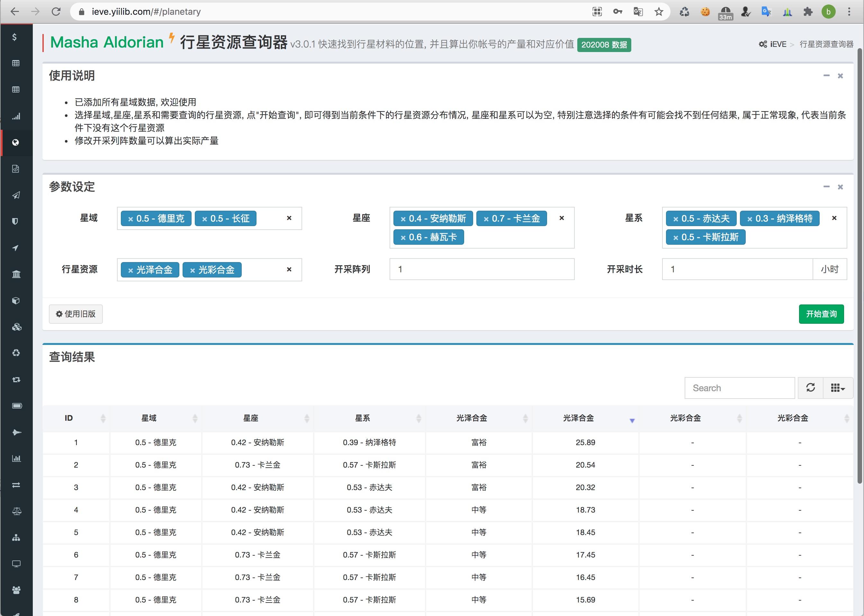Remove 0.5 - 德里克 region tag
864x616 pixels.
[130, 219]
